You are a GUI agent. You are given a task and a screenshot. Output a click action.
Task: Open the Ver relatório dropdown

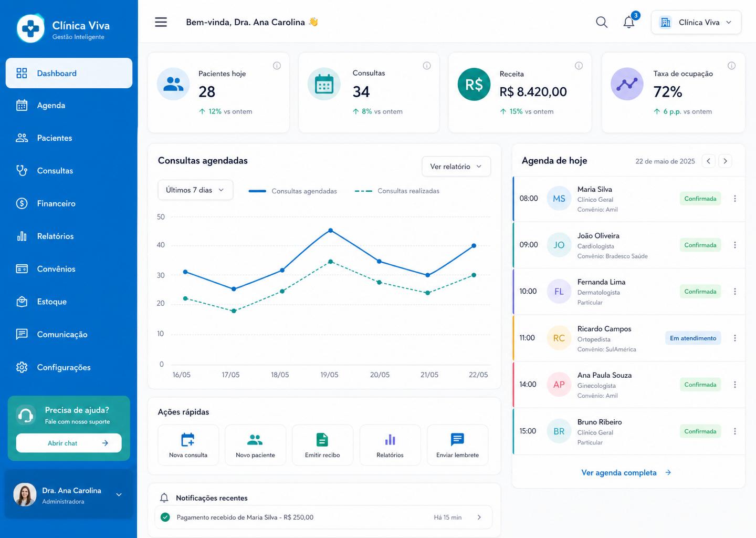(456, 167)
